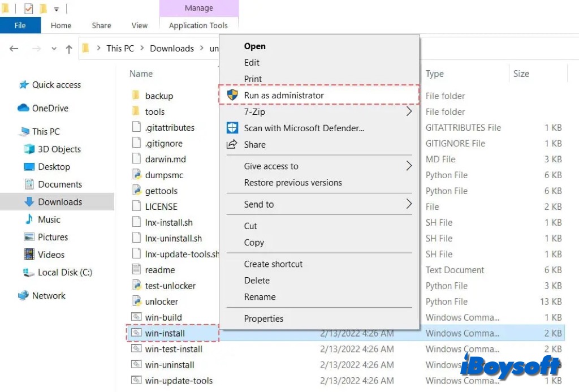
Task: Open the File menu button
Action: tap(20, 25)
